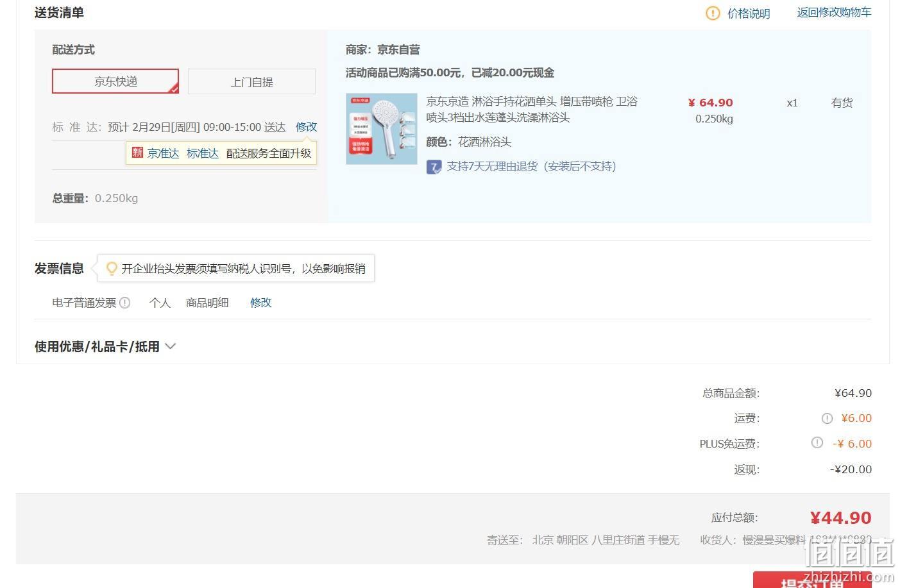The image size is (900, 588).
Task: Click 总商品金额 ¥64.90 value
Action: (x=853, y=393)
